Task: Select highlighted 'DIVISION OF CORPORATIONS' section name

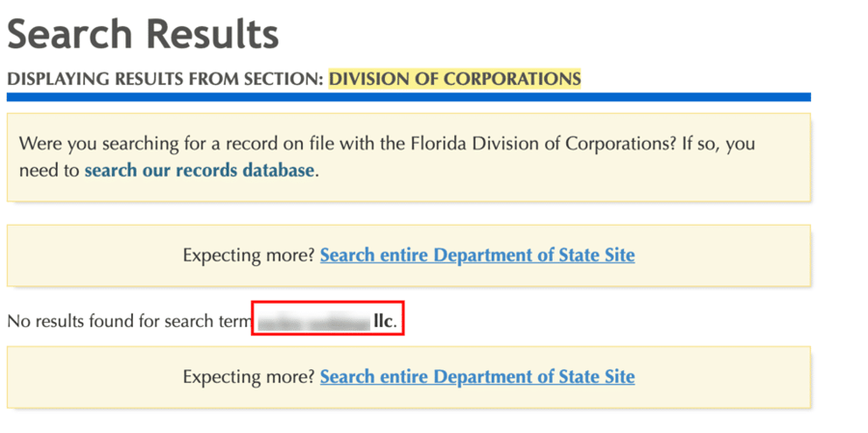Action: tap(454, 79)
